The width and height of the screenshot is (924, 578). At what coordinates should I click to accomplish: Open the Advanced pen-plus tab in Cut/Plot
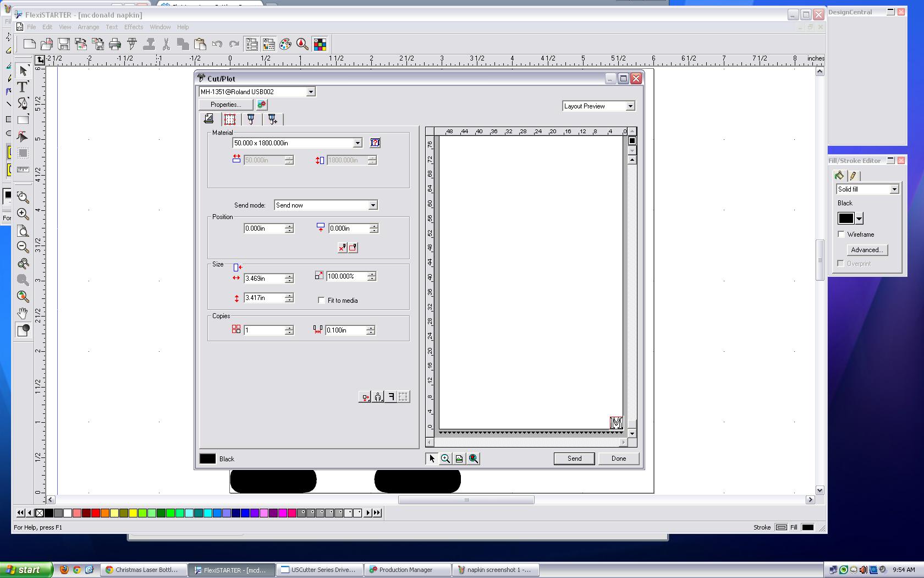(x=273, y=118)
